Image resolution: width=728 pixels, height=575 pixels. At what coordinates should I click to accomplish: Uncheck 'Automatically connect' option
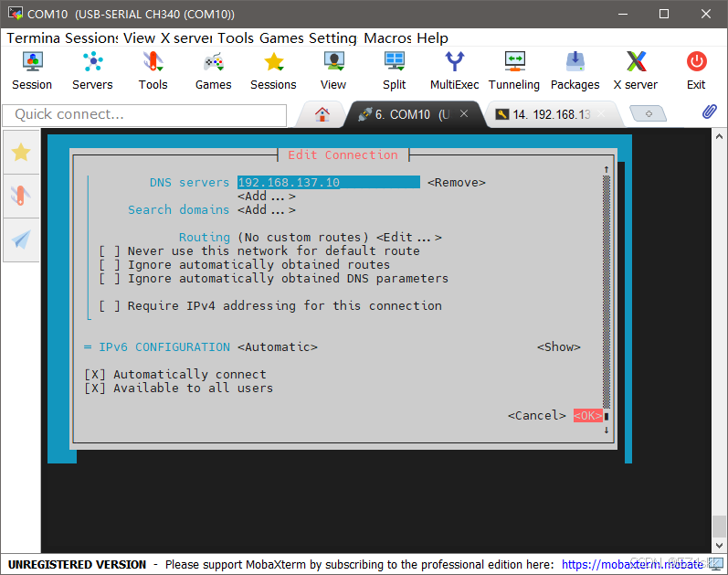(95, 374)
